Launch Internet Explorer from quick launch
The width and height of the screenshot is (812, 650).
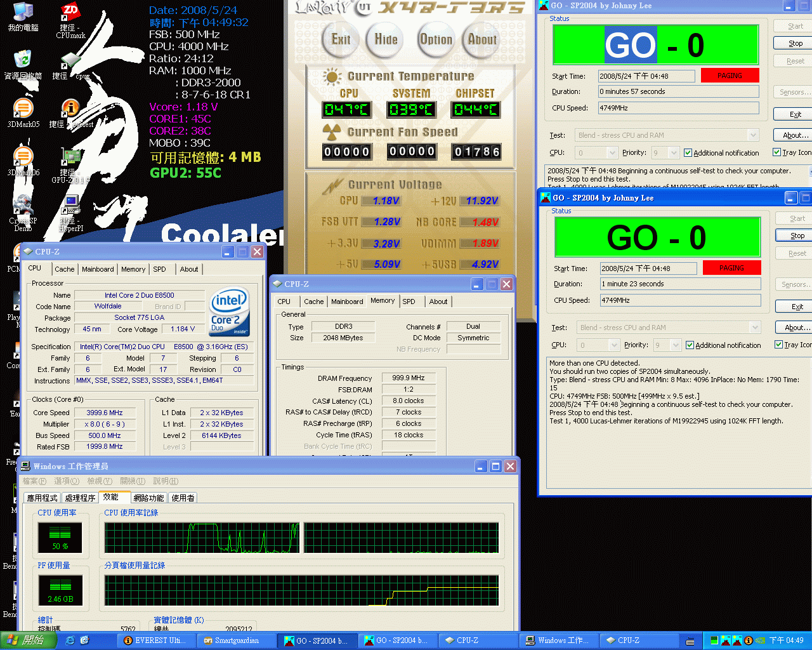coord(70,640)
